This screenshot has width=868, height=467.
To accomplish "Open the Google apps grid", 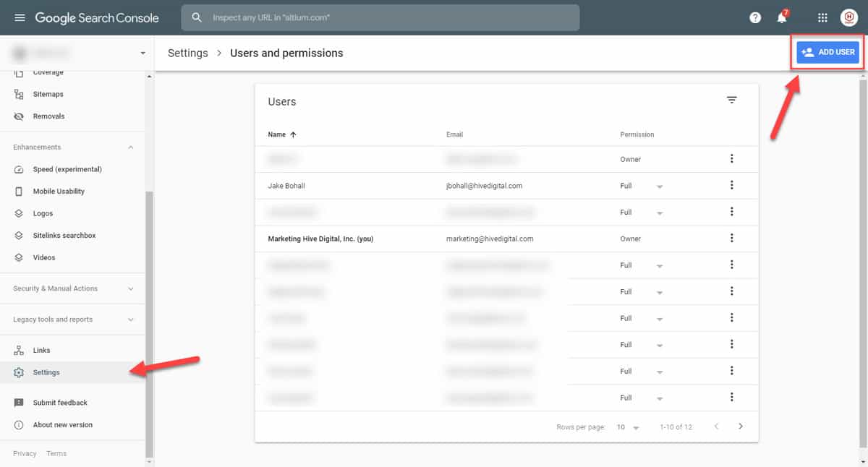I will tap(822, 18).
